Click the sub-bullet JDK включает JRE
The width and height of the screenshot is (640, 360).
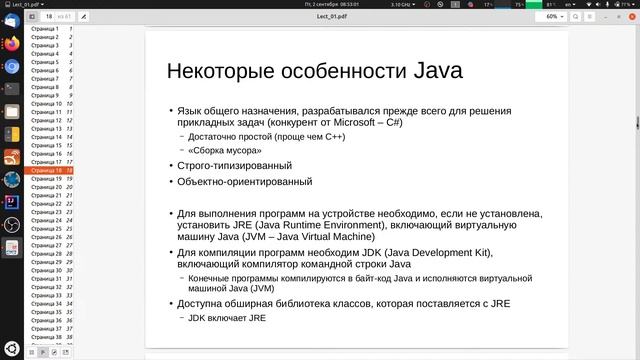227,318
